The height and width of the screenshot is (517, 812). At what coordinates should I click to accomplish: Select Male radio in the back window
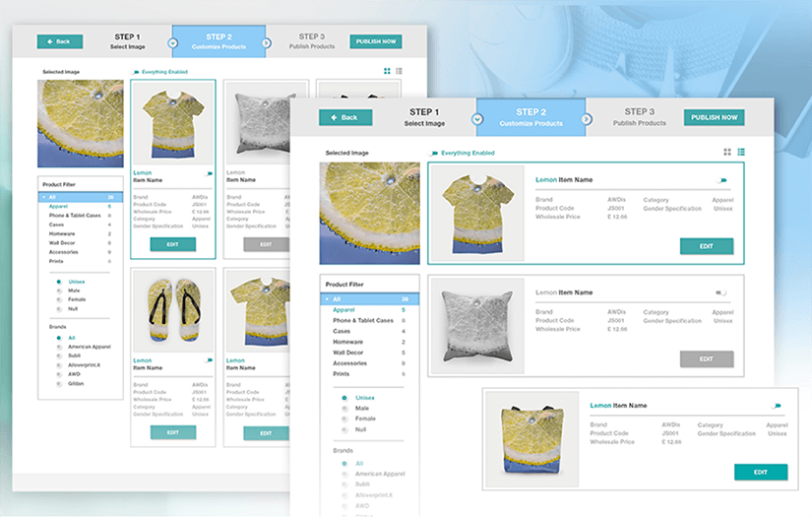pos(59,291)
